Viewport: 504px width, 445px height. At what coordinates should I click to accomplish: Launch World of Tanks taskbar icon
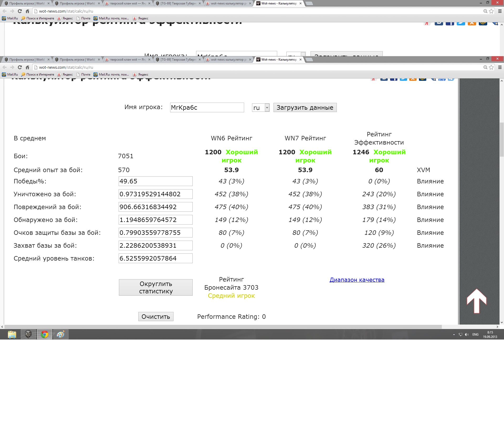(28, 334)
